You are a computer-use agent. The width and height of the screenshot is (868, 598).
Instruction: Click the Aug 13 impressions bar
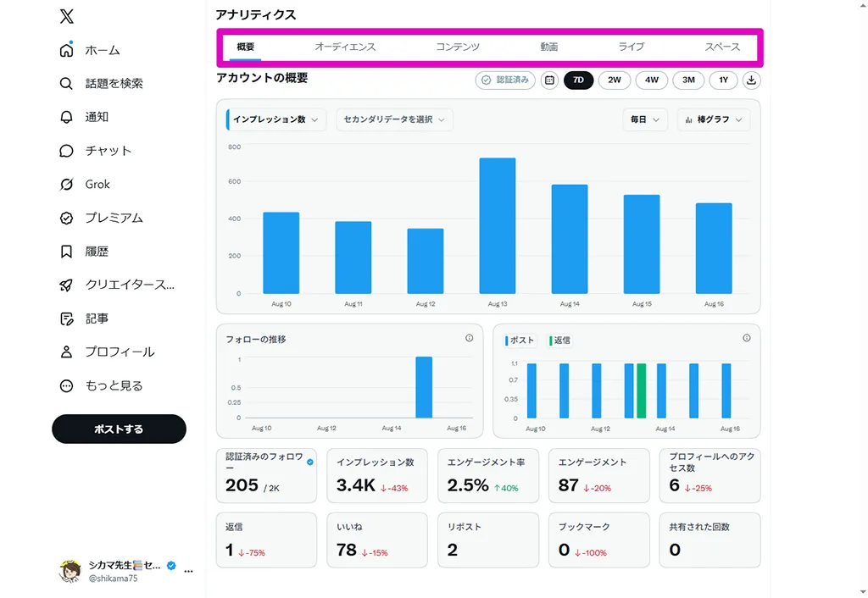pyautogui.click(x=498, y=225)
